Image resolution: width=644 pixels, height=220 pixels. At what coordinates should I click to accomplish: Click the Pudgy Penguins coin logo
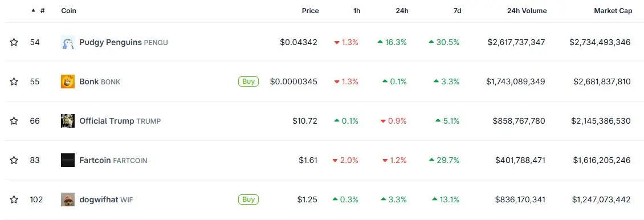[x=68, y=42]
